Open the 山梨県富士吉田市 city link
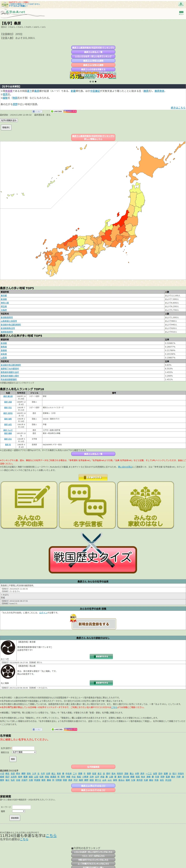 pyautogui.click(x=9, y=321)
